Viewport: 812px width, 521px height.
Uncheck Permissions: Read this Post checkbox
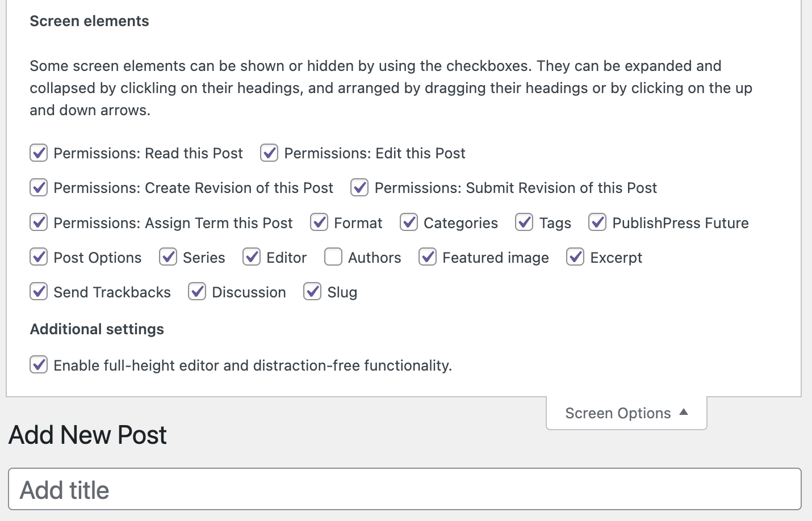(39, 153)
